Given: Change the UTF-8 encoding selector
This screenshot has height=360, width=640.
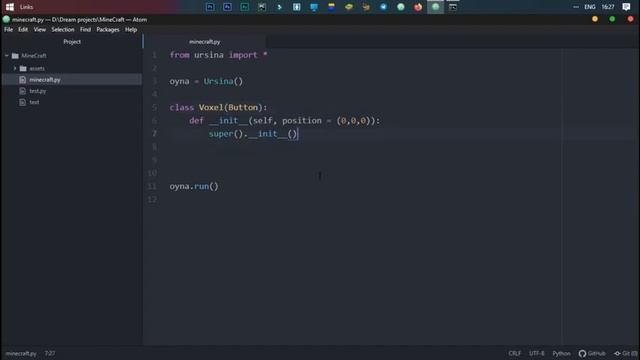Looking at the screenshot, I should click(x=536, y=353).
